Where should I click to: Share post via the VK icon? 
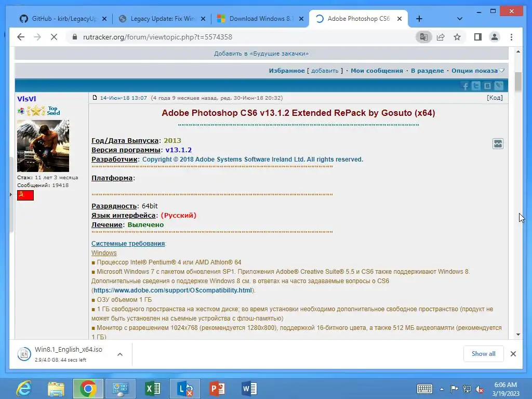487,86
